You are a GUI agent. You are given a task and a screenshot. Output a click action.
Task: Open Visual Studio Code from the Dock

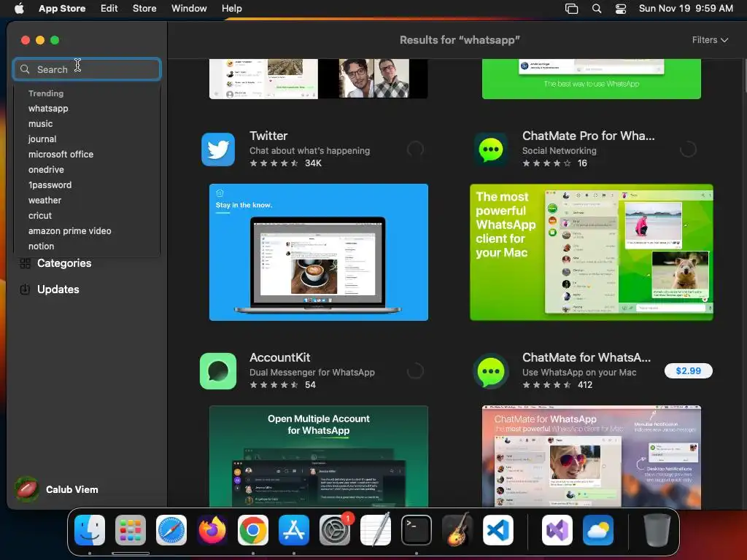(498, 530)
